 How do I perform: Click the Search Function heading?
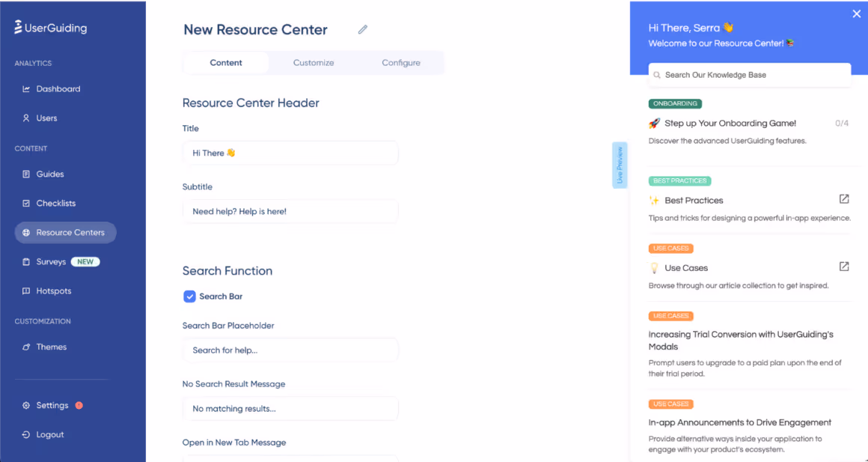coord(227,271)
